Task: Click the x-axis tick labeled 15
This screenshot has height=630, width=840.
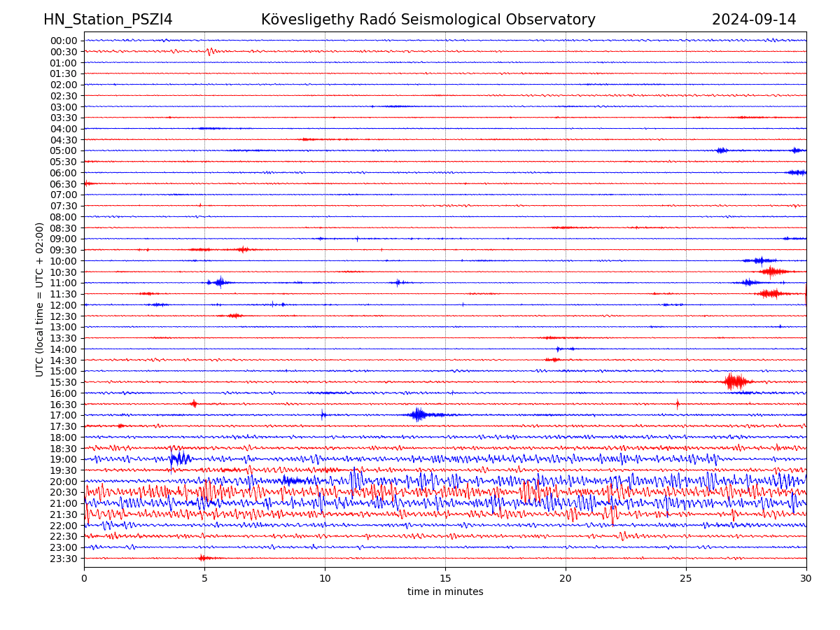Action: [445, 578]
